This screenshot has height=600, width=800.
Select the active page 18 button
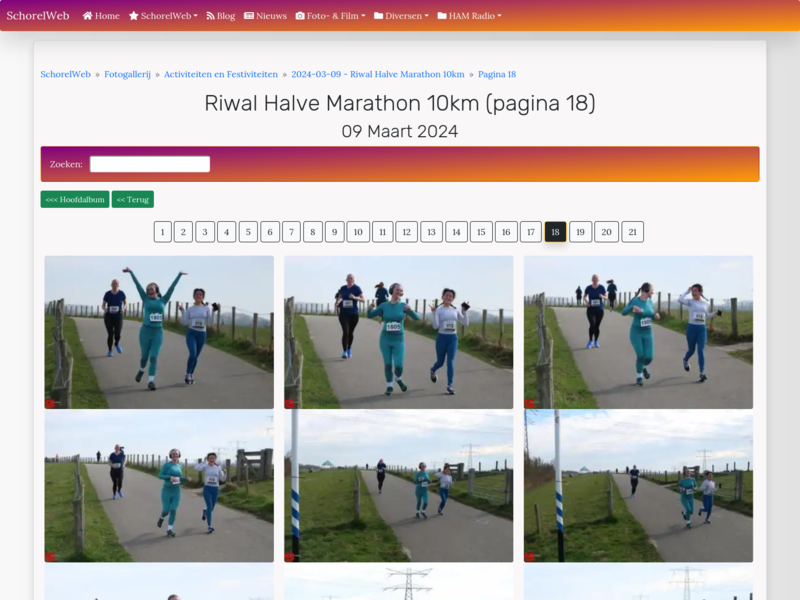556,232
